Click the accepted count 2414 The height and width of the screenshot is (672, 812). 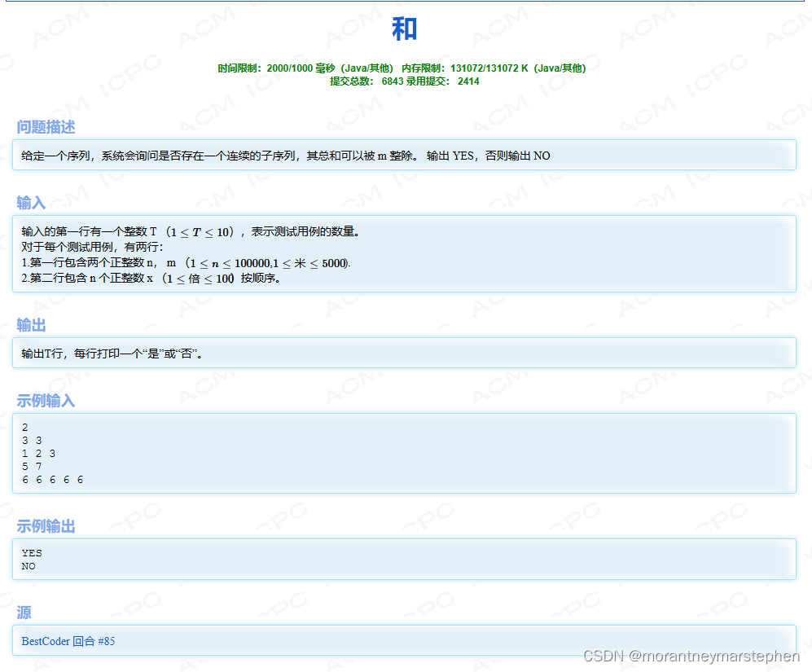(469, 82)
